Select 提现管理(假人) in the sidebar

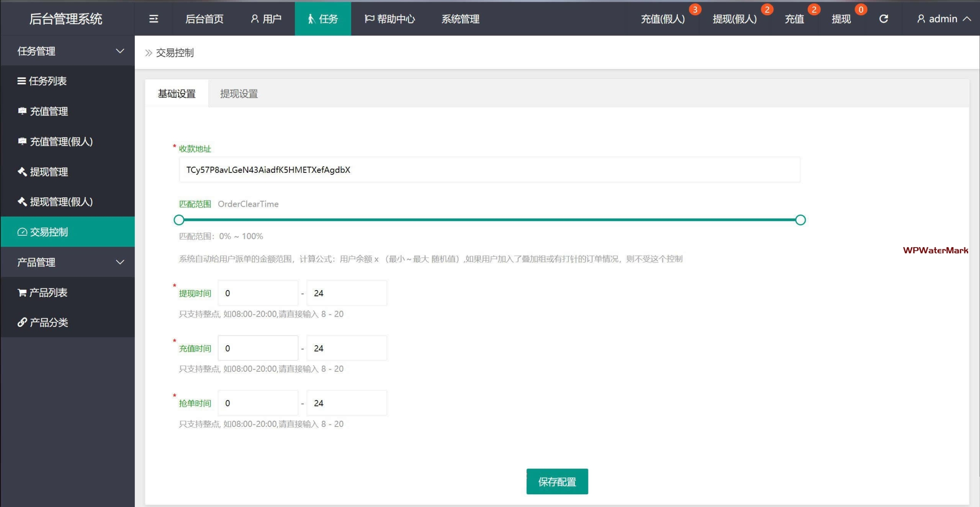point(61,201)
